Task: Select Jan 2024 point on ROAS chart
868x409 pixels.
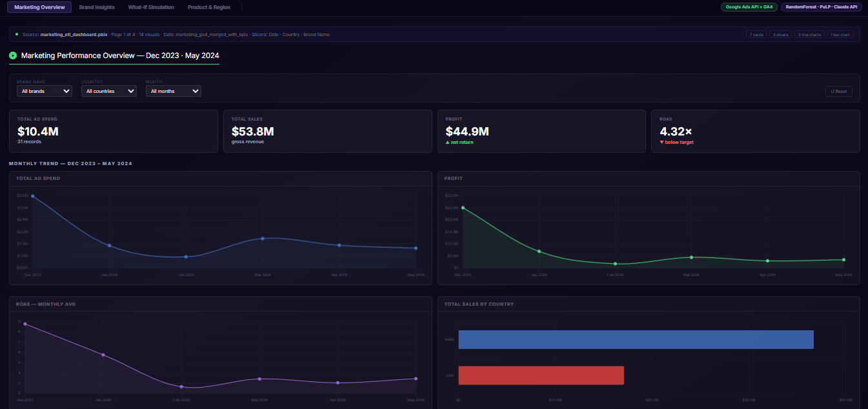Action: pos(103,355)
